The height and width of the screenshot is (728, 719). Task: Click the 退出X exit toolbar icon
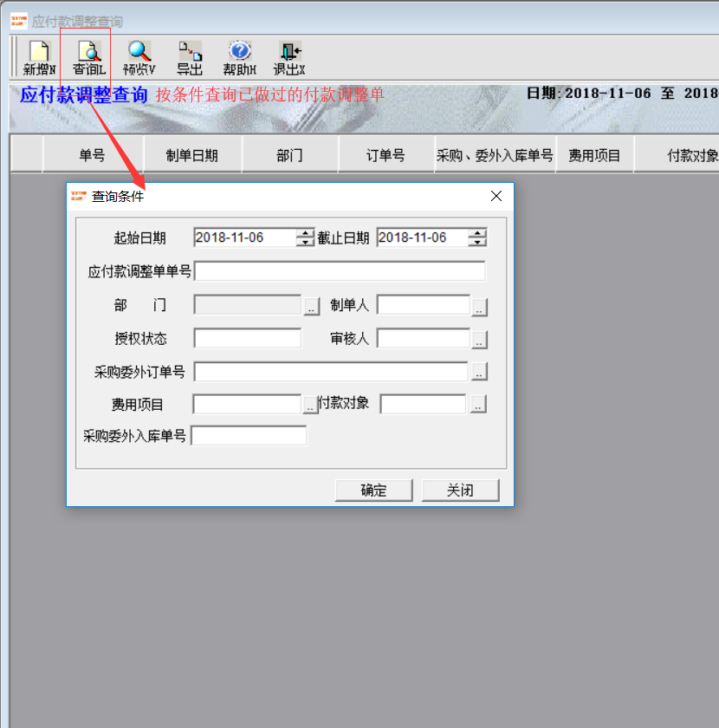point(289,58)
